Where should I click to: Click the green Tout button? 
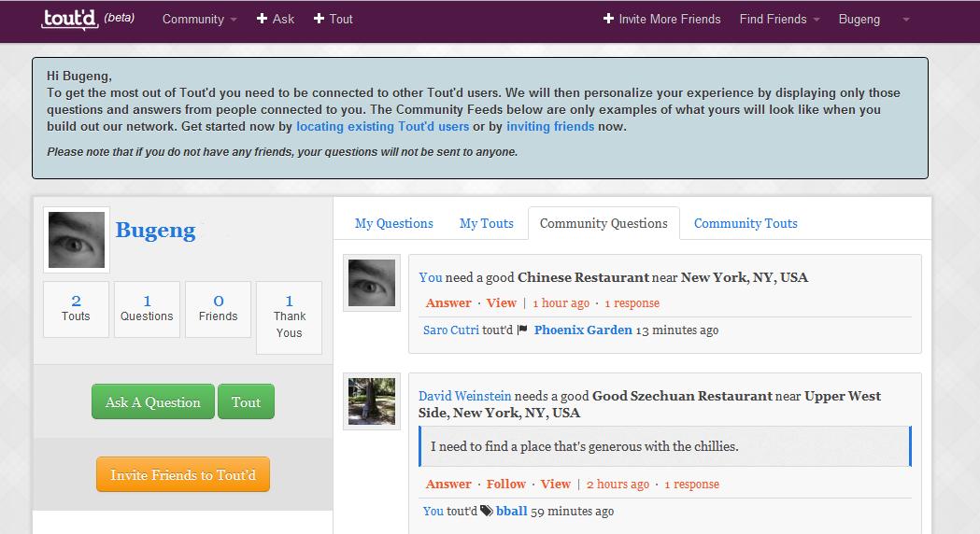click(247, 401)
